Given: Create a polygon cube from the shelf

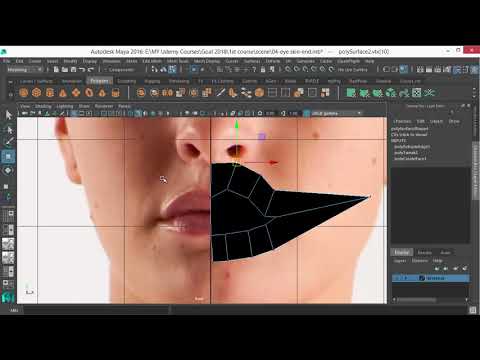Looking at the screenshot, I should [x=36, y=92].
